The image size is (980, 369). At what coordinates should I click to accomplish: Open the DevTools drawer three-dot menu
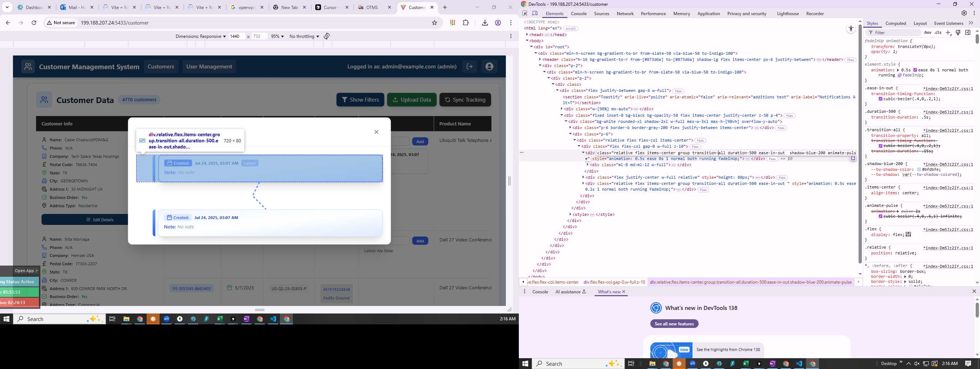[525, 292]
